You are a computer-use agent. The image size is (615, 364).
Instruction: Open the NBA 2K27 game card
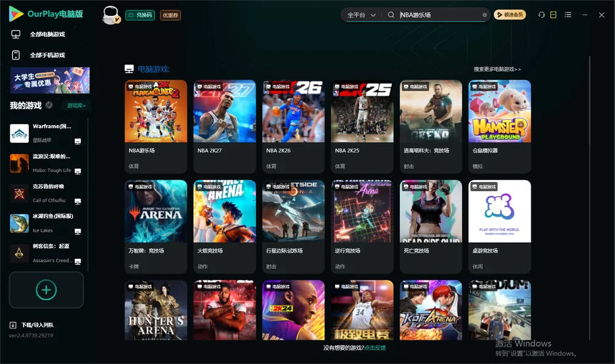224,126
